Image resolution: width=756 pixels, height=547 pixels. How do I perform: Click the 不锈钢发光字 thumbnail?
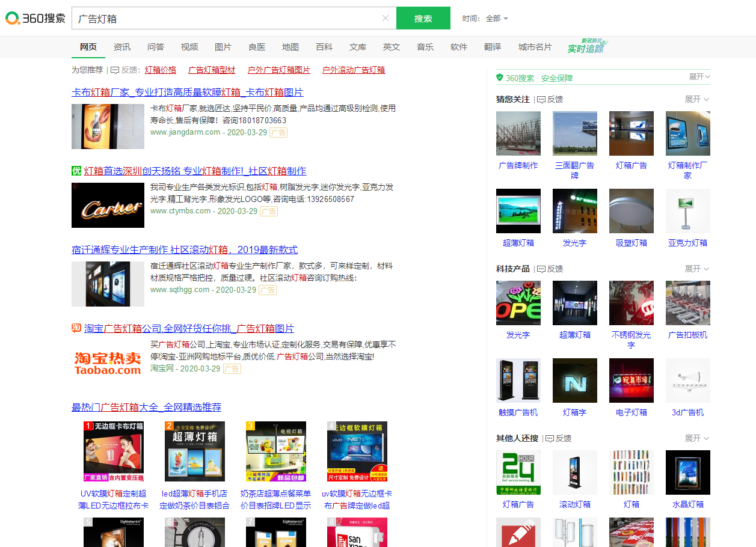tap(632, 303)
